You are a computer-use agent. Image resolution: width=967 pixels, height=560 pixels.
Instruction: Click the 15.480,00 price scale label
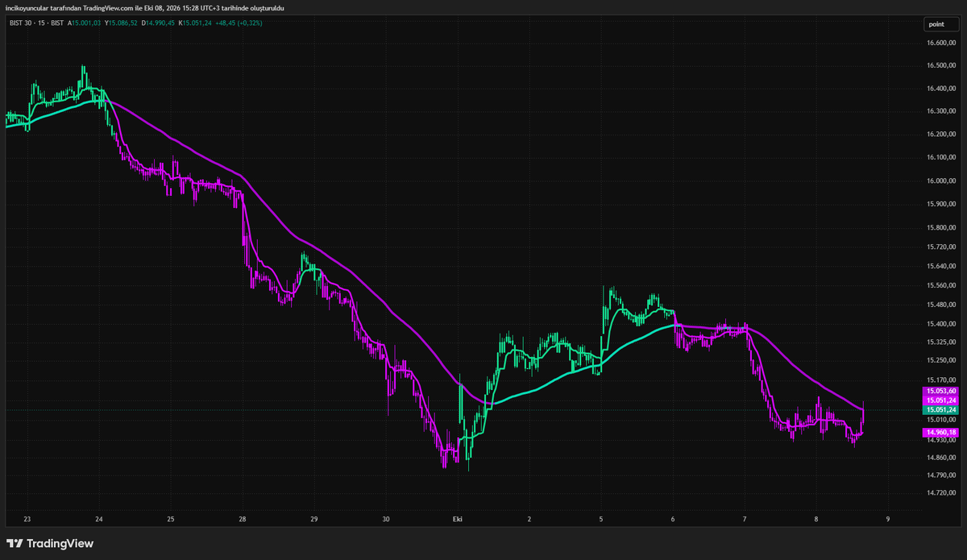940,305
